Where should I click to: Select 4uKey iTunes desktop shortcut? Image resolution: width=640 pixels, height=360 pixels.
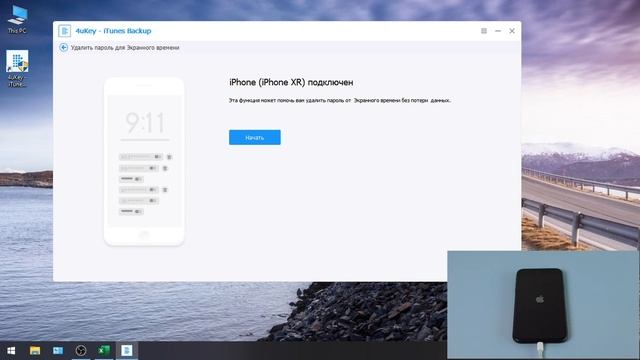(17, 69)
